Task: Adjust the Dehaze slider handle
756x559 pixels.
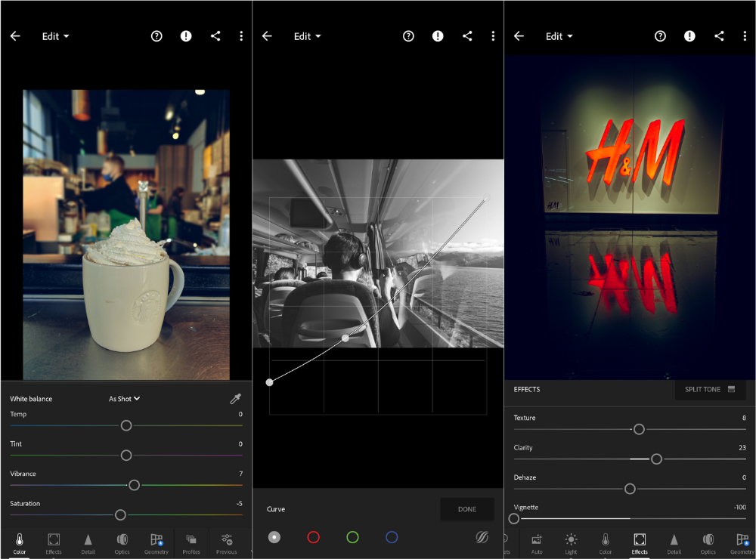Action: coord(630,490)
